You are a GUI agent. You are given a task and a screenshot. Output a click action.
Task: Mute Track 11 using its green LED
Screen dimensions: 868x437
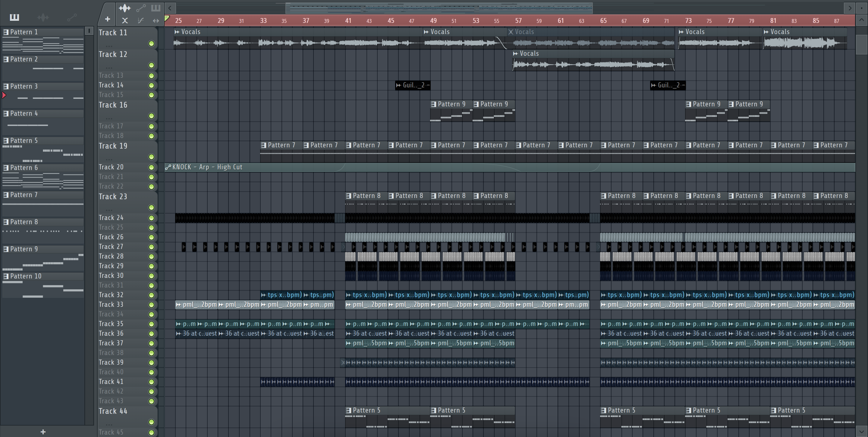pos(151,43)
